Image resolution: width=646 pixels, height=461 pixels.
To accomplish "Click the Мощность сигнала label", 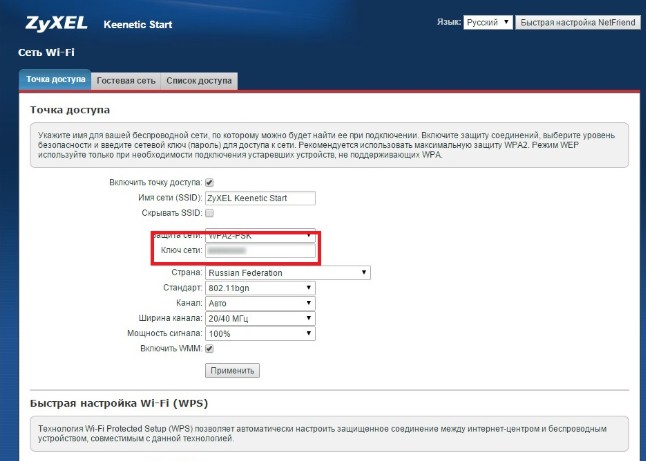I will click(165, 333).
